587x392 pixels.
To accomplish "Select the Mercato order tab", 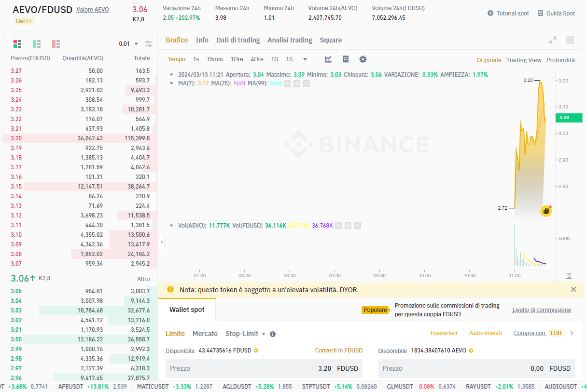I will [x=205, y=334].
